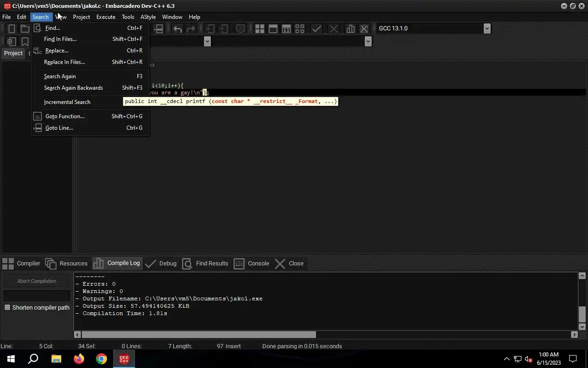
Task: Click the Syntax Check checkmark icon
Action: pos(317,29)
